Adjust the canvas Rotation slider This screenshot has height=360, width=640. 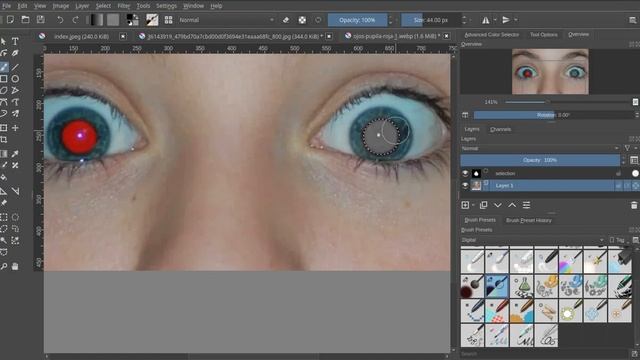tap(554, 115)
